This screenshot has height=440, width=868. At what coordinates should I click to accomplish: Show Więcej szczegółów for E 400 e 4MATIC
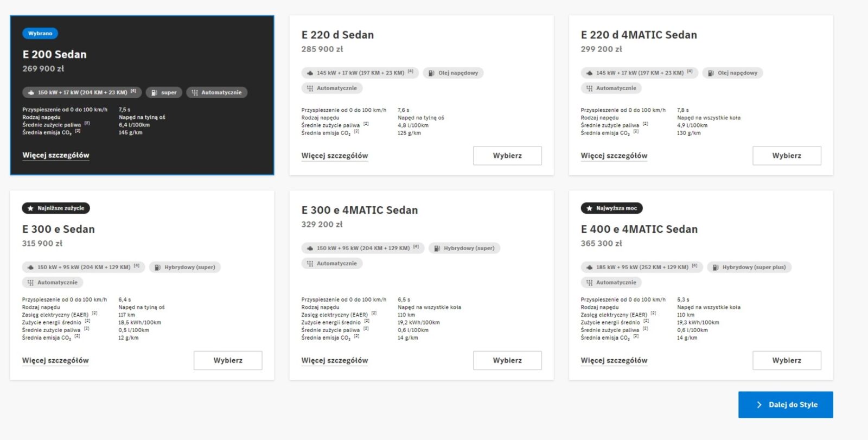[x=614, y=360]
